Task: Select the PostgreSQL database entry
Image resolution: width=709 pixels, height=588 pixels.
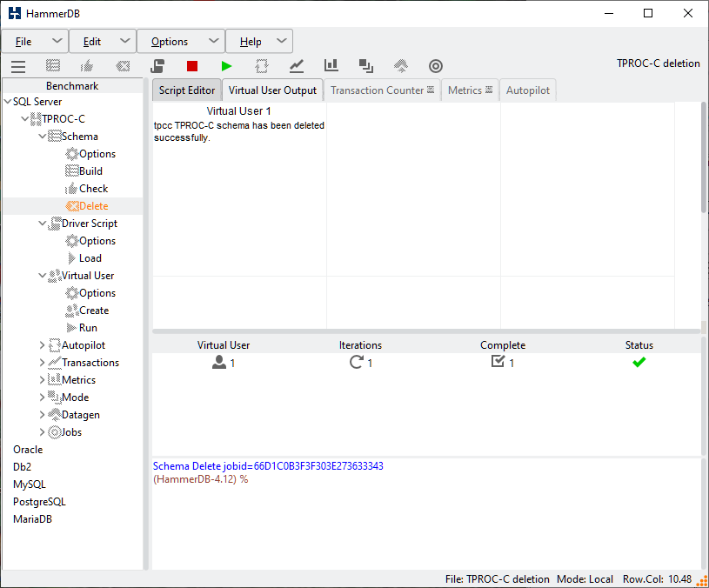Action: (39, 502)
